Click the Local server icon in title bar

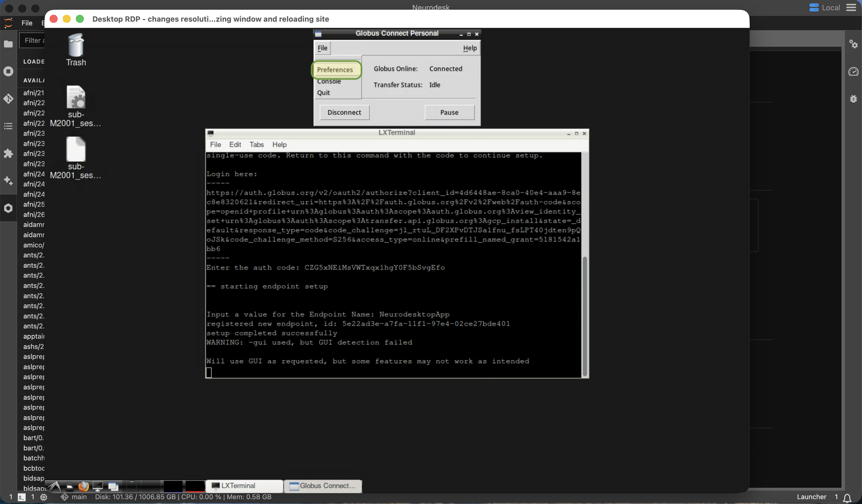point(814,7)
